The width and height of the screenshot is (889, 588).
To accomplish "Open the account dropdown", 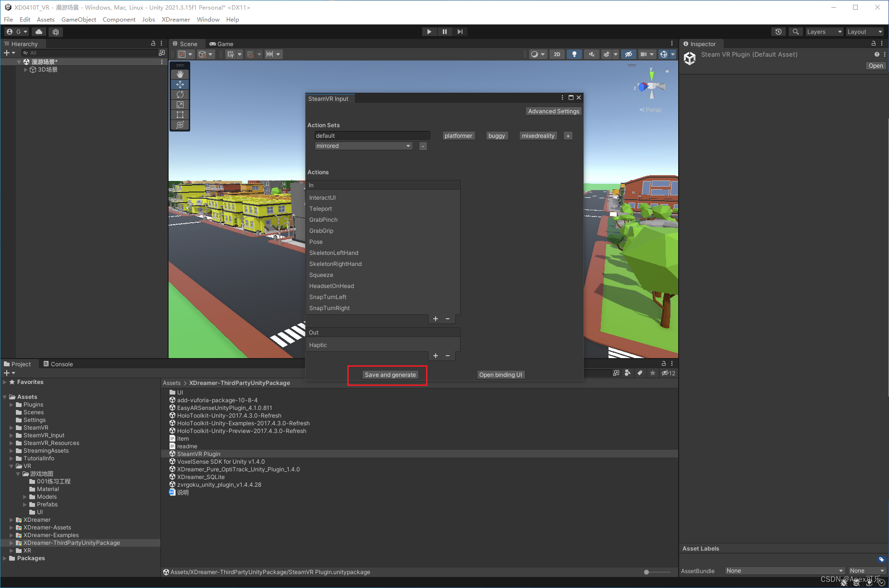I will (16, 32).
